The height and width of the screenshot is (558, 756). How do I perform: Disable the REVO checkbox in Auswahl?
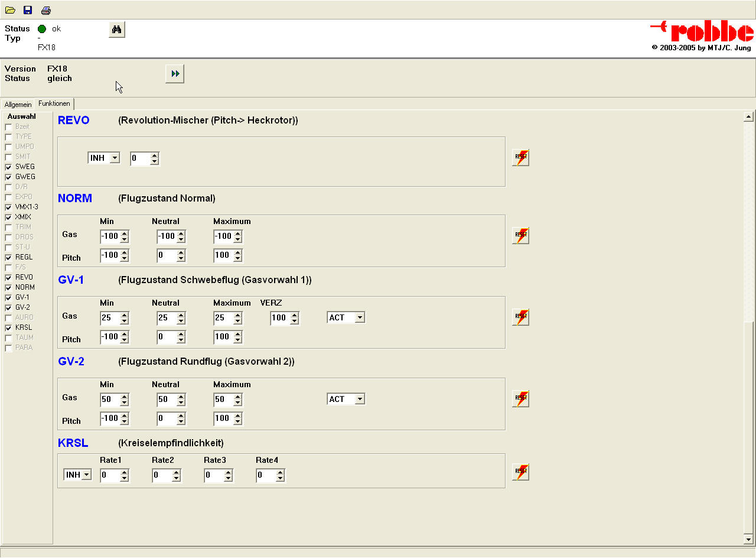click(8, 277)
